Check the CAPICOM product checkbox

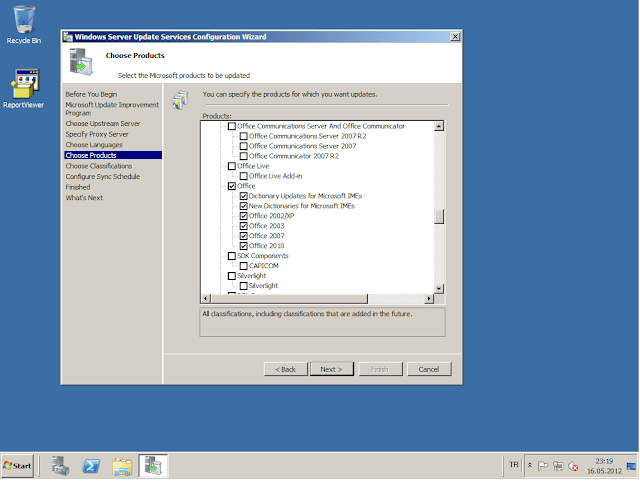pyautogui.click(x=244, y=266)
